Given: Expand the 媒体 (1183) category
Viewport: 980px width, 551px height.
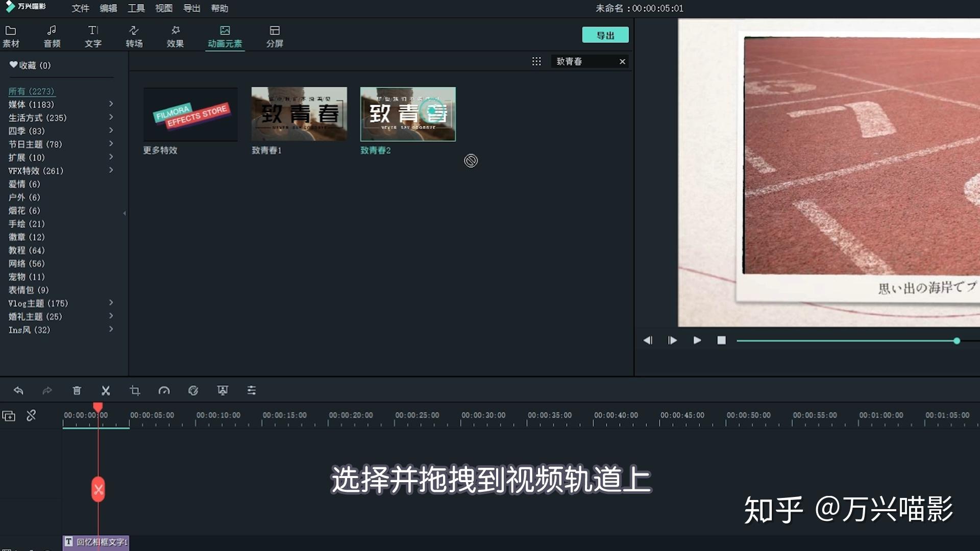Looking at the screenshot, I should 111,104.
